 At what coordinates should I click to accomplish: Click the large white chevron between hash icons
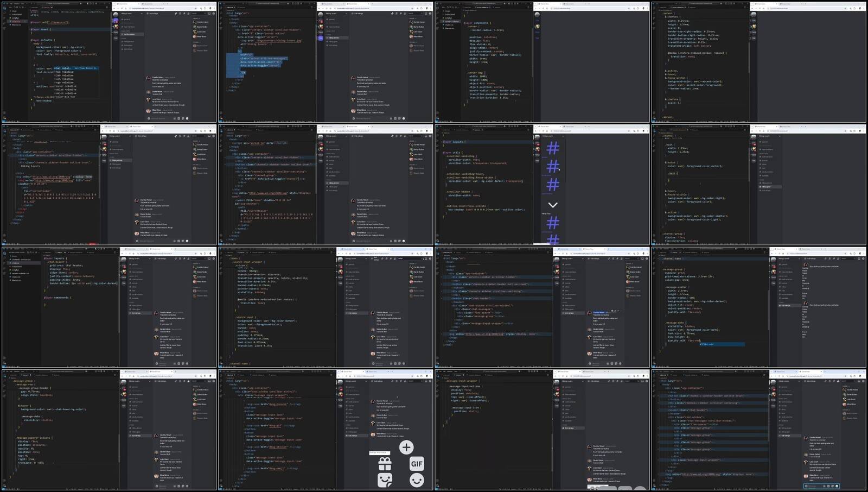tap(553, 205)
